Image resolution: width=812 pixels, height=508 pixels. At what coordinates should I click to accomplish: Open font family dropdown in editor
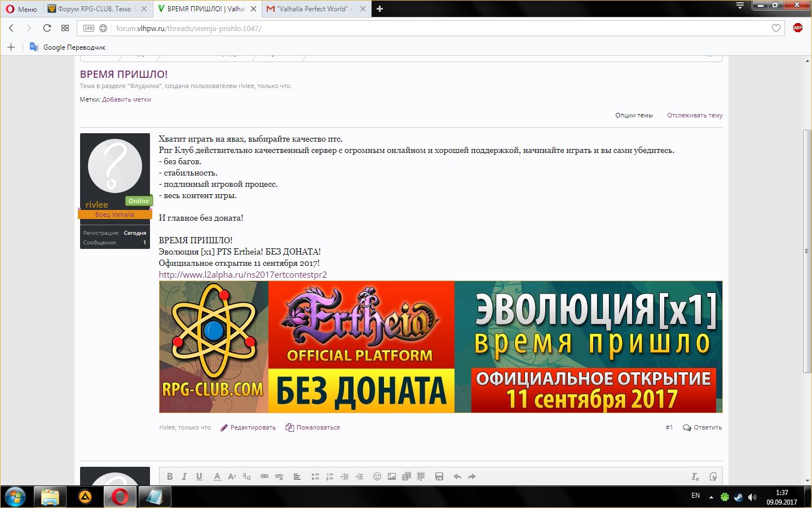[x=246, y=476]
